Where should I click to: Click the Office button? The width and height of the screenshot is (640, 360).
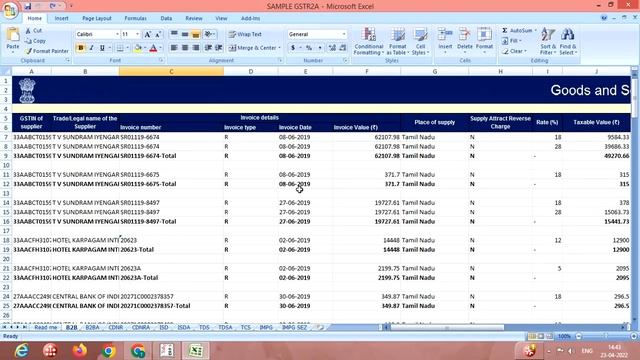[x=10, y=10]
